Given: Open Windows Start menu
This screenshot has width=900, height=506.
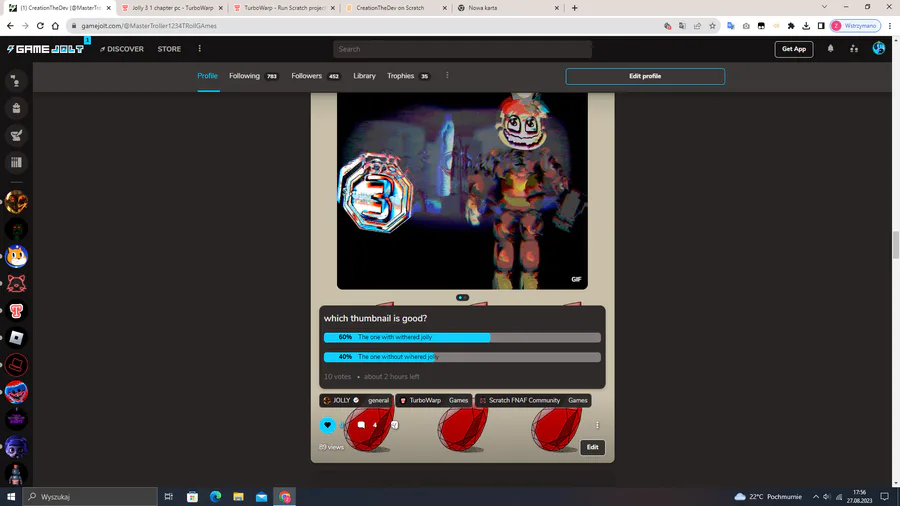Looking at the screenshot, I should pyautogui.click(x=10, y=496).
